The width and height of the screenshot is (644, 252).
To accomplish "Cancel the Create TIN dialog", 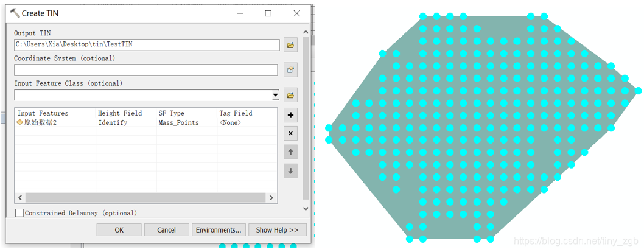I will click(x=166, y=230).
